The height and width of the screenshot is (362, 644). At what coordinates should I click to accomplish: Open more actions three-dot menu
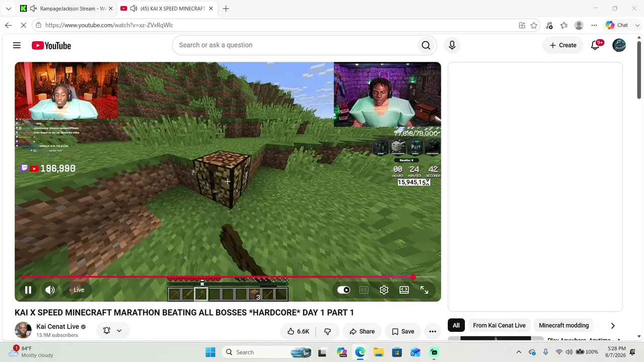point(433,331)
